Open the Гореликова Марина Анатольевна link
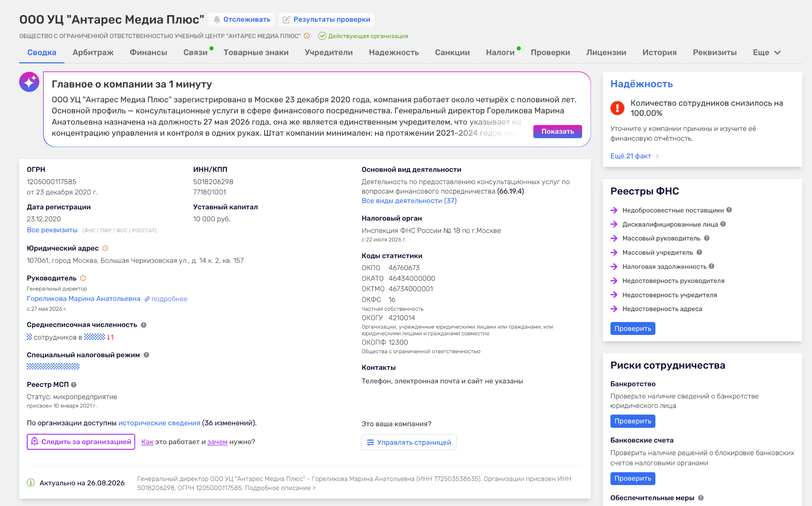Screen dimensions: 812x506 point(84,298)
